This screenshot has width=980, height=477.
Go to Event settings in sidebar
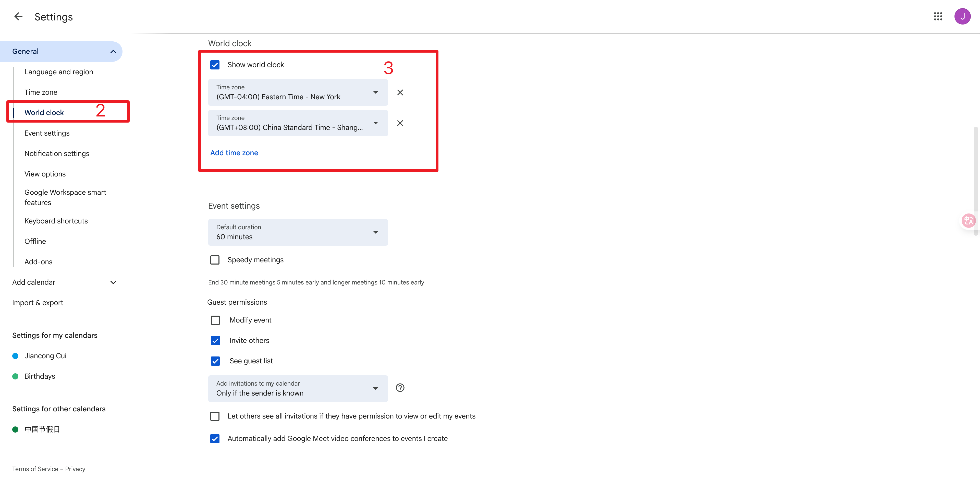[47, 133]
